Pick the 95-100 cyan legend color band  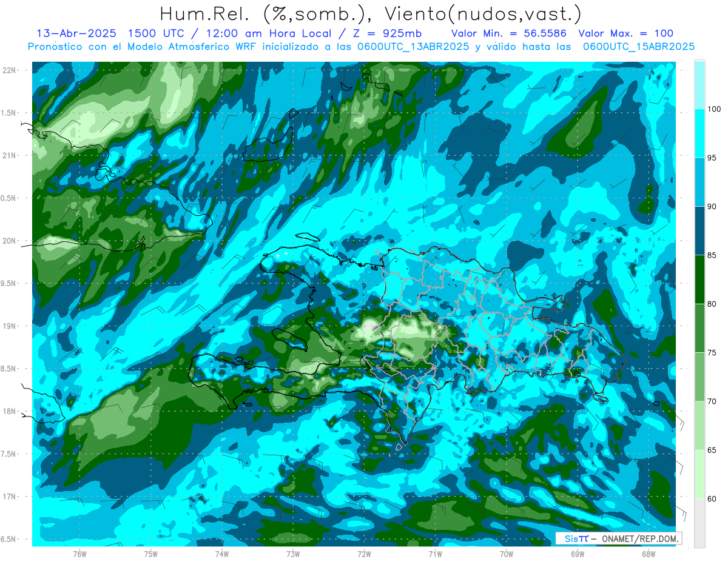click(699, 133)
